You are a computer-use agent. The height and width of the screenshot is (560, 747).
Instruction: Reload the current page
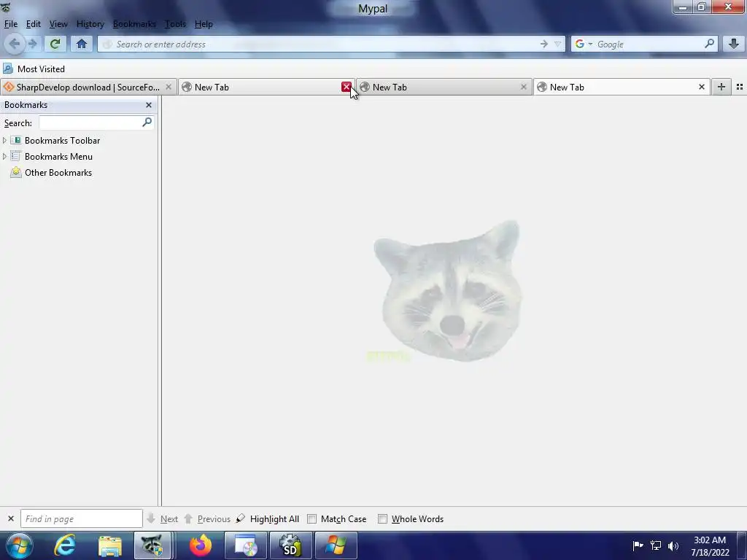click(55, 44)
